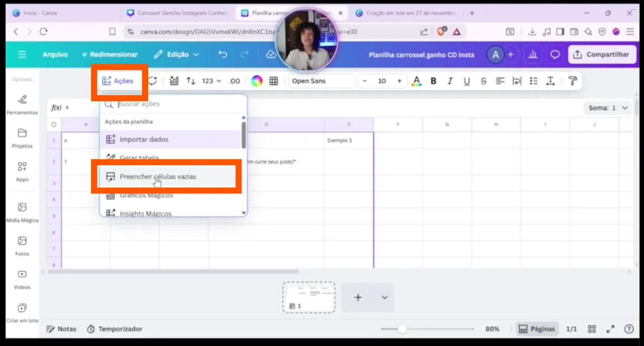The height and width of the screenshot is (346, 644).
Task: Apply strikethrough formatting icon
Action: point(484,81)
